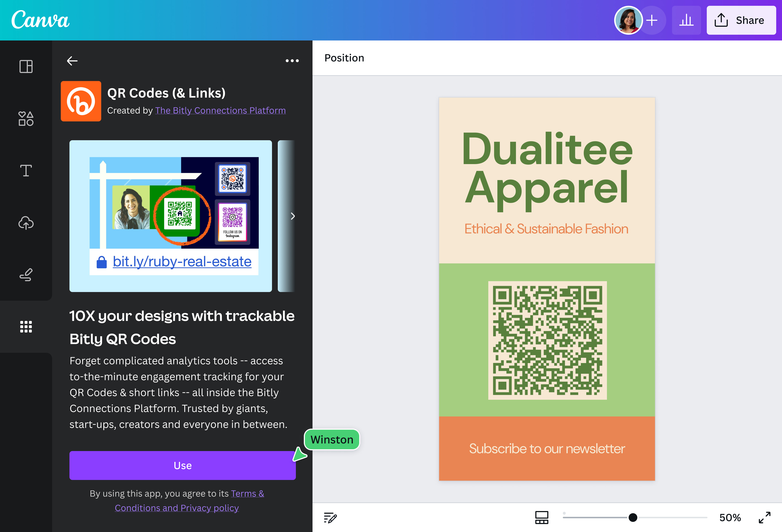This screenshot has width=782, height=532.
Task: Open the QR Codes app options menu
Action: tap(292, 61)
